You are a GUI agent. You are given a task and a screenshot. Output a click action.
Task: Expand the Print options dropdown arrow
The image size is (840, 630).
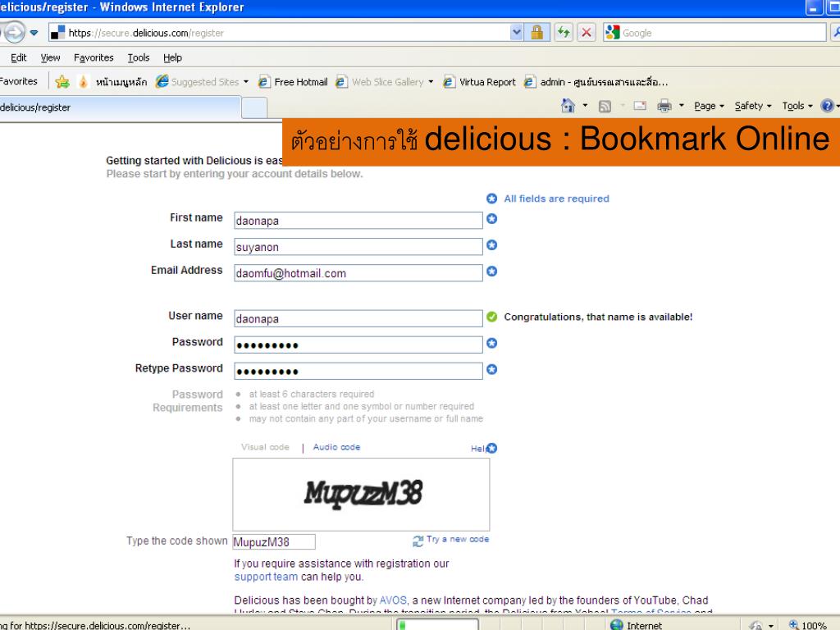pyautogui.click(x=682, y=106)
